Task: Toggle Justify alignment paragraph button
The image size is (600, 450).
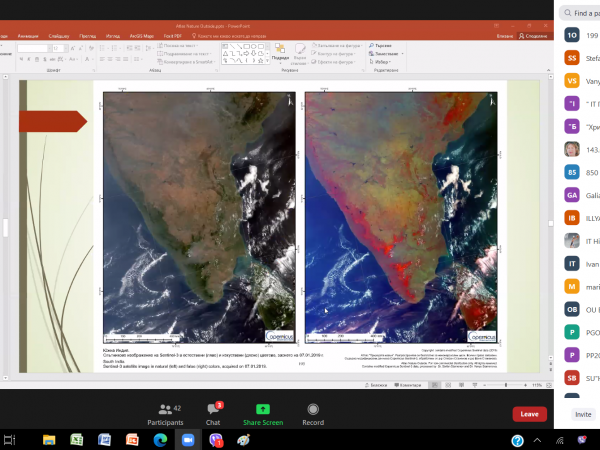Action: tap(126, 59)
